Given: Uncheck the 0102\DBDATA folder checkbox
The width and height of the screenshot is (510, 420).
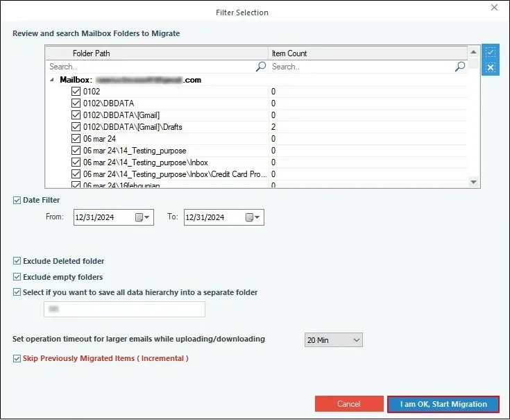Looking at the screenshot, I should [76, 103].
